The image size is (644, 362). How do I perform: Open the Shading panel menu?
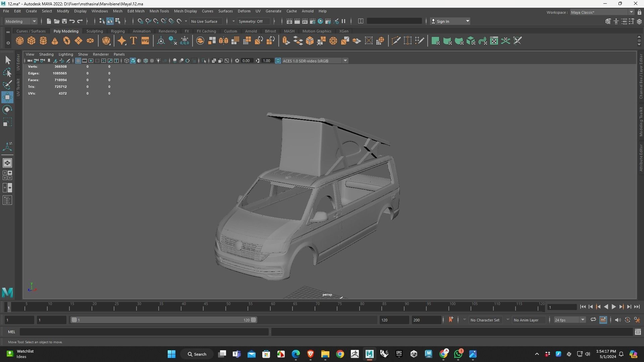pos(46,54)
